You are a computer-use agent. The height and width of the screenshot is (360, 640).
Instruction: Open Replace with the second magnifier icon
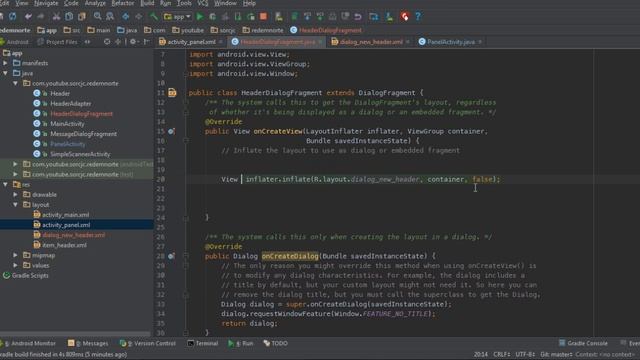pos(110,17)
